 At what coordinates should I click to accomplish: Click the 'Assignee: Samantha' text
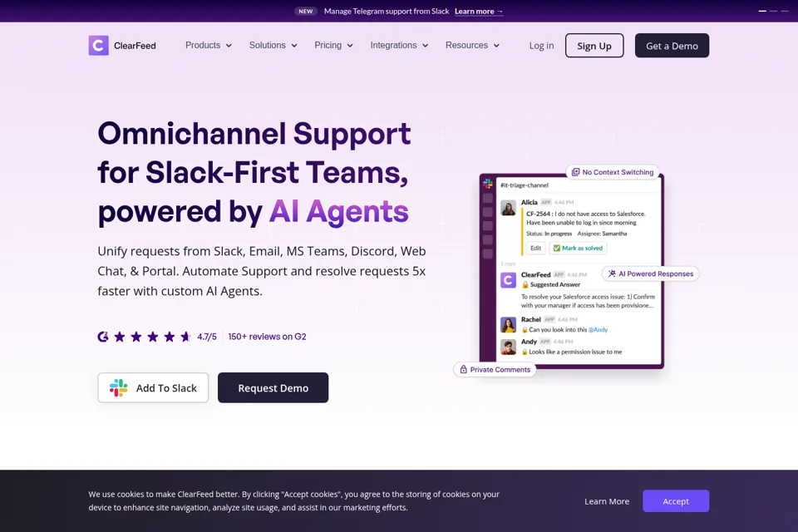click(602, 234)
